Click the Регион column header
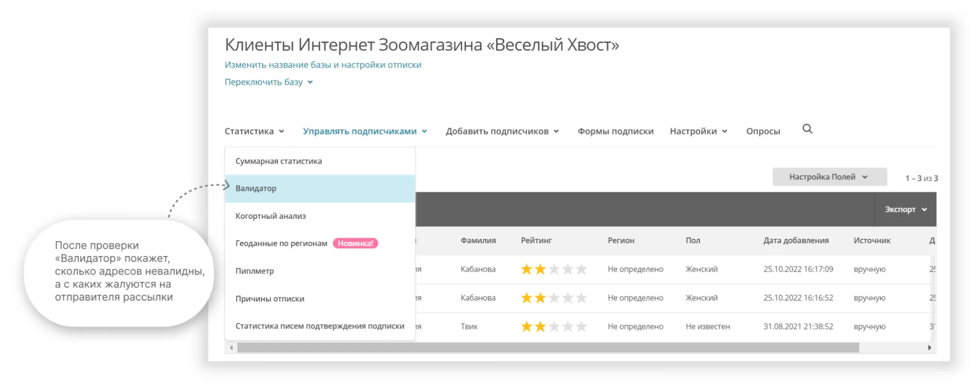This screenshot has width=980, height=386. [x=621, y=240]
